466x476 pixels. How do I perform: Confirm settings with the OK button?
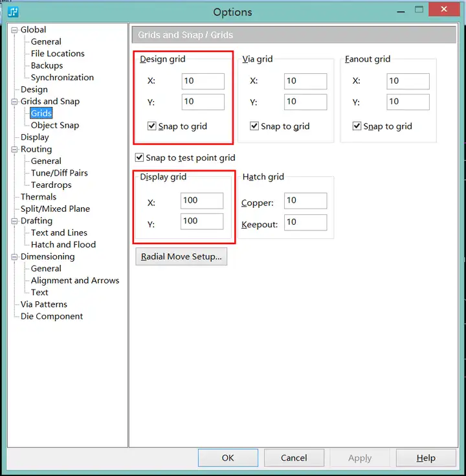click(x=228, y=458)
